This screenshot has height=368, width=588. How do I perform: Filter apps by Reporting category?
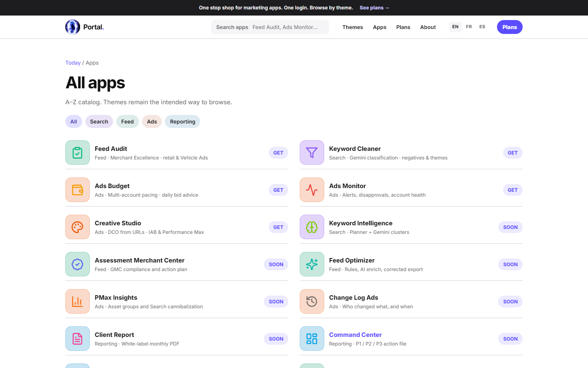tap(183, 121)
